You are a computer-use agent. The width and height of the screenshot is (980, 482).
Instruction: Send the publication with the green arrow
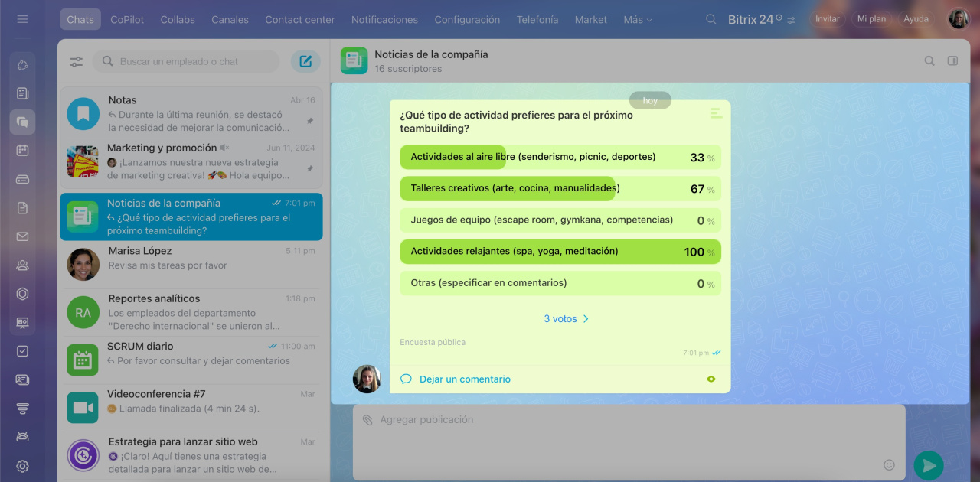tap(929, 465)
